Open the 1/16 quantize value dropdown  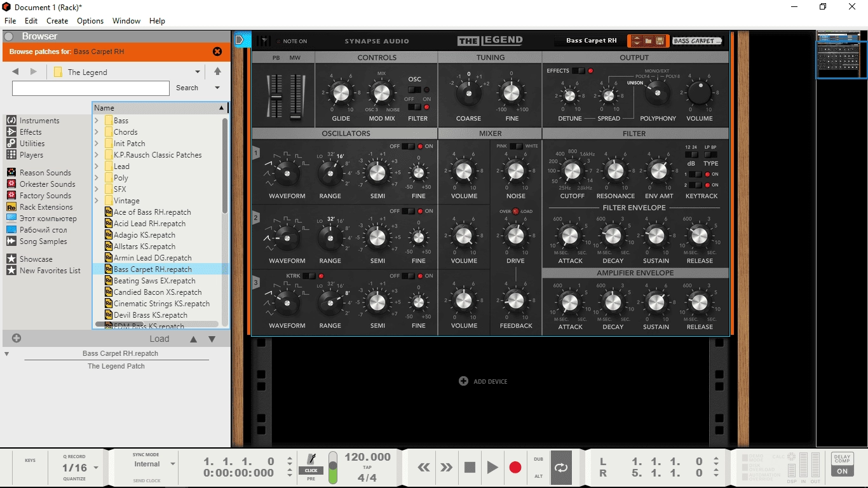click(96, 468)
